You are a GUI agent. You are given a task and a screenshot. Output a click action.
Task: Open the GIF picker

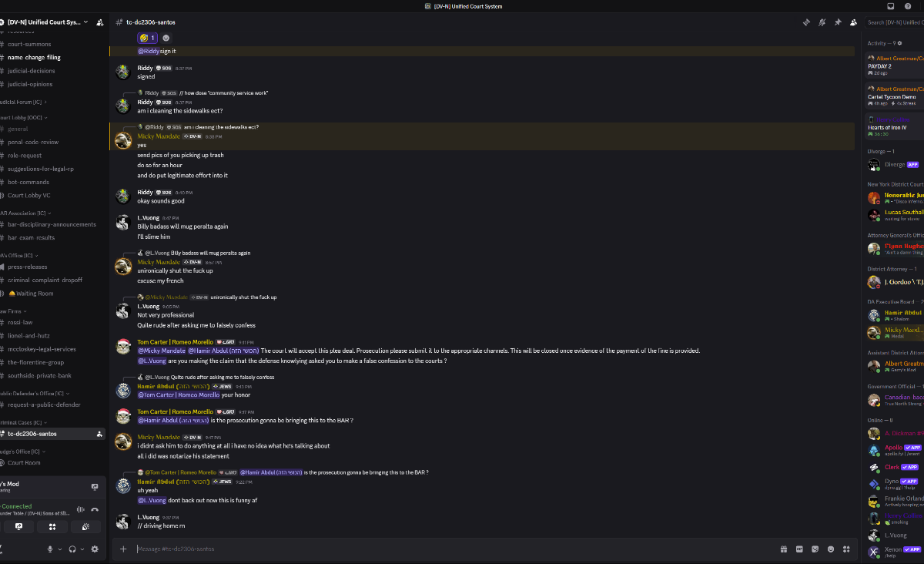tap(799, 549)
